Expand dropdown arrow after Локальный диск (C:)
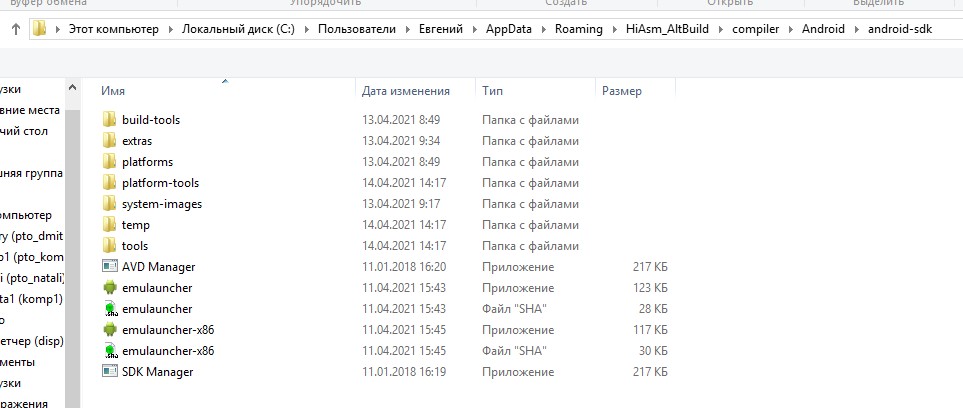 pyautogui.click(x=306, y=29)
